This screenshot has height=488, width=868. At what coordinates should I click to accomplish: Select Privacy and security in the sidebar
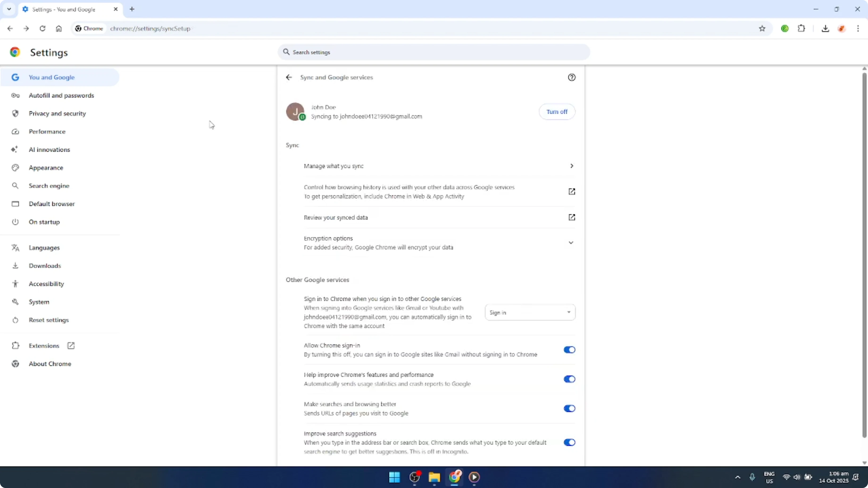pos(57,113)
